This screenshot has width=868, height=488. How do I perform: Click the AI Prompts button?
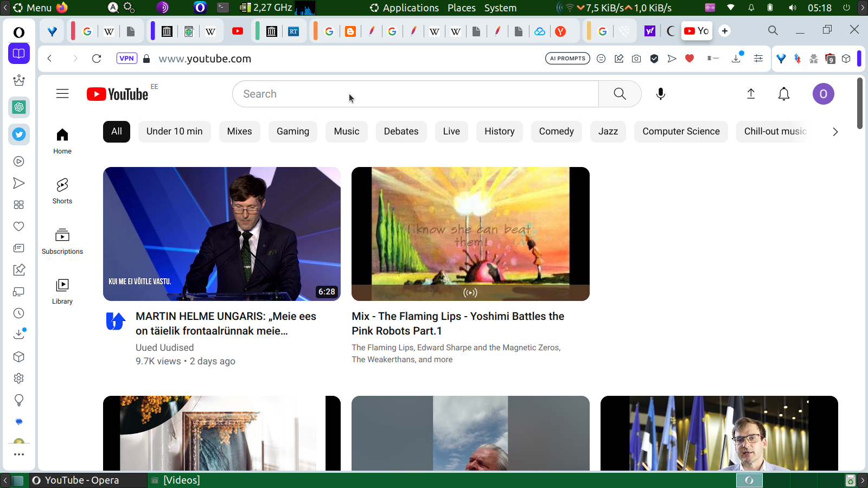(567, 59)
